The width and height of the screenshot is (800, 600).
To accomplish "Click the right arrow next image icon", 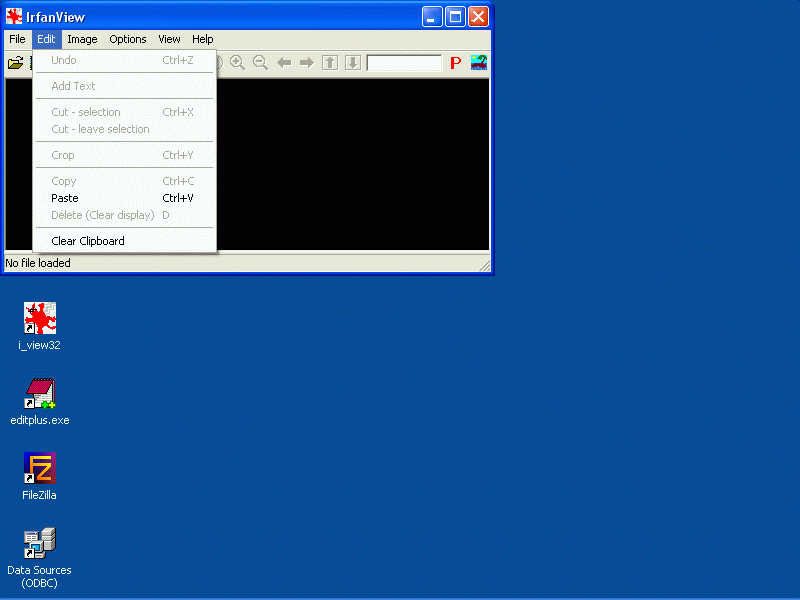I will coord(306,63).
